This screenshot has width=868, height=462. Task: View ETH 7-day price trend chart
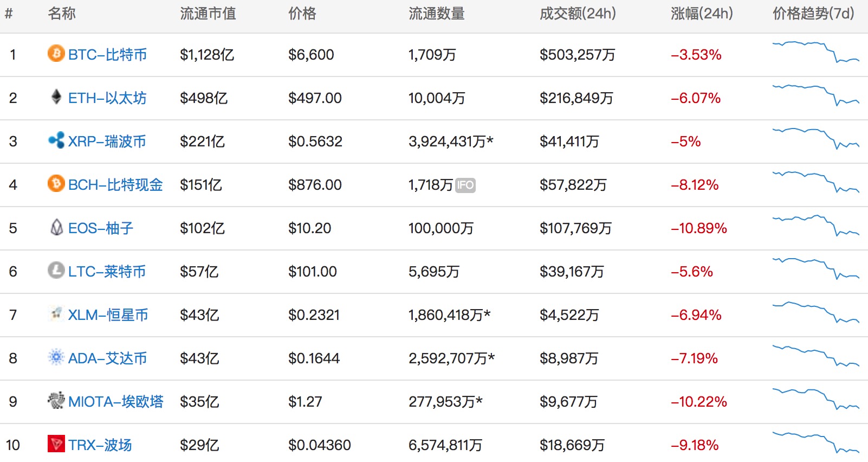pos(816,94)
